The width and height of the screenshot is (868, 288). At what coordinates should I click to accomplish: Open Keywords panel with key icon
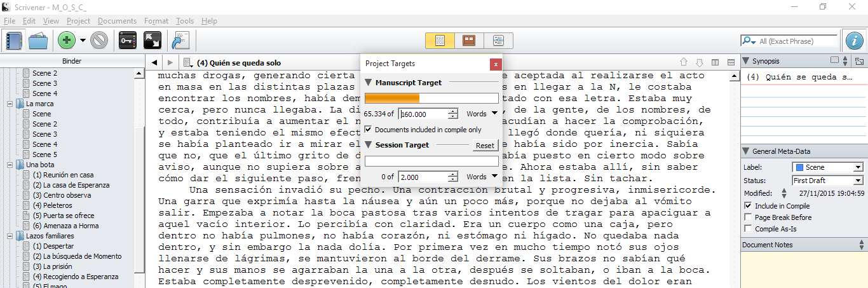click(x=128, y=41)
